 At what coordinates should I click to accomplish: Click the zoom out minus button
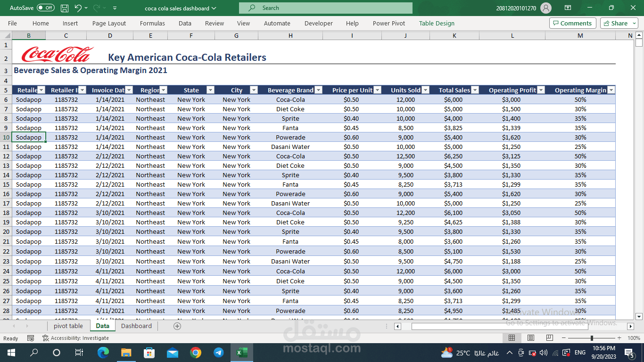[x=563, y=338]
